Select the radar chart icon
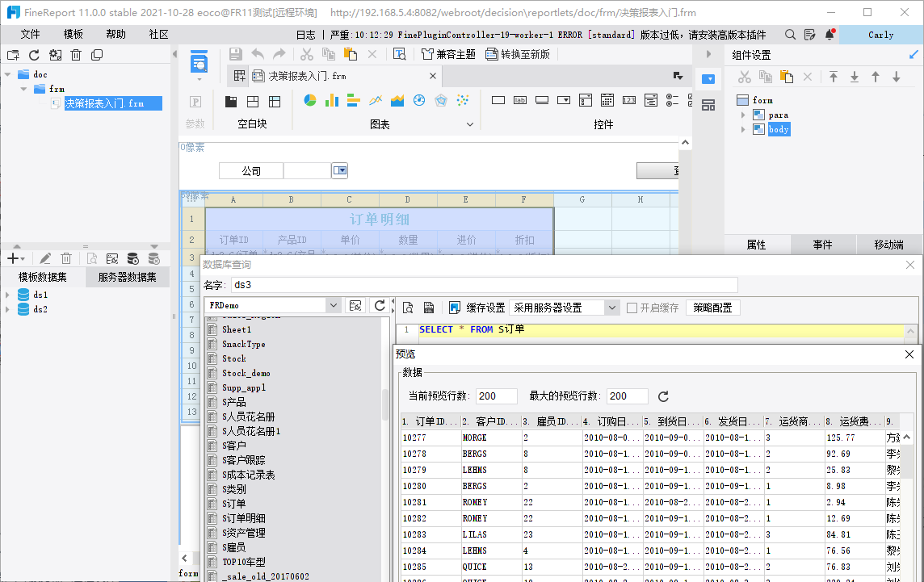 441,101
